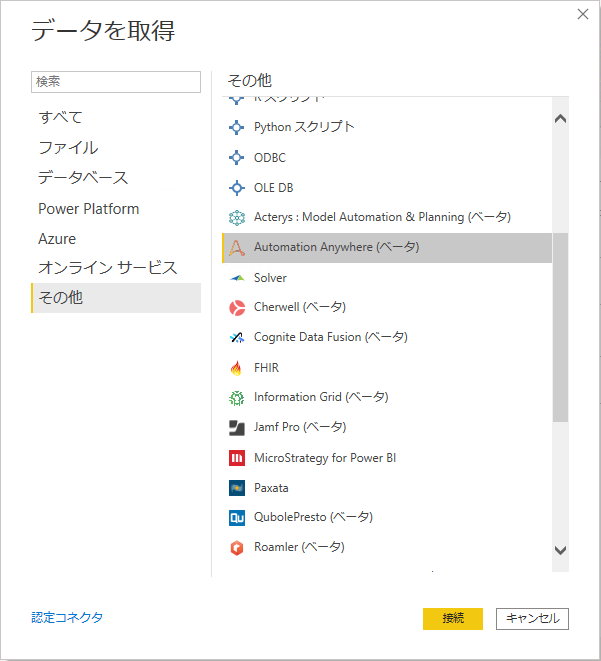Click the 接続 button

pyautogui.click(x=453, y=618)
